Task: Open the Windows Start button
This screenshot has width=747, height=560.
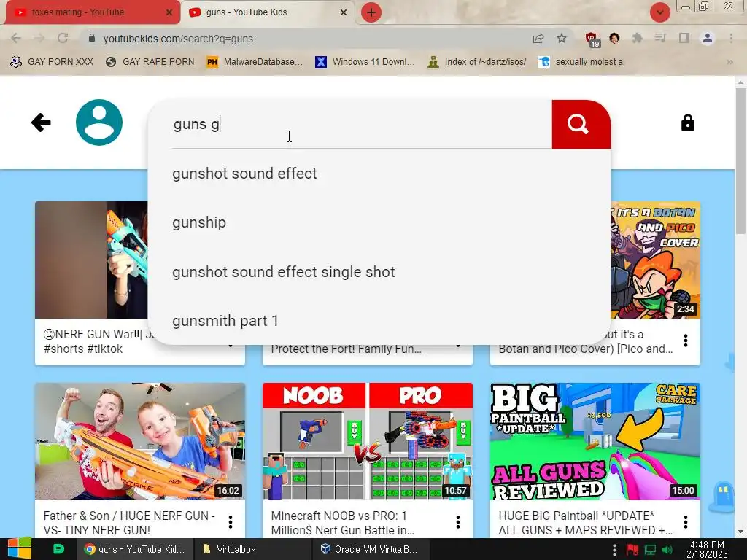Action: (19, 549)
